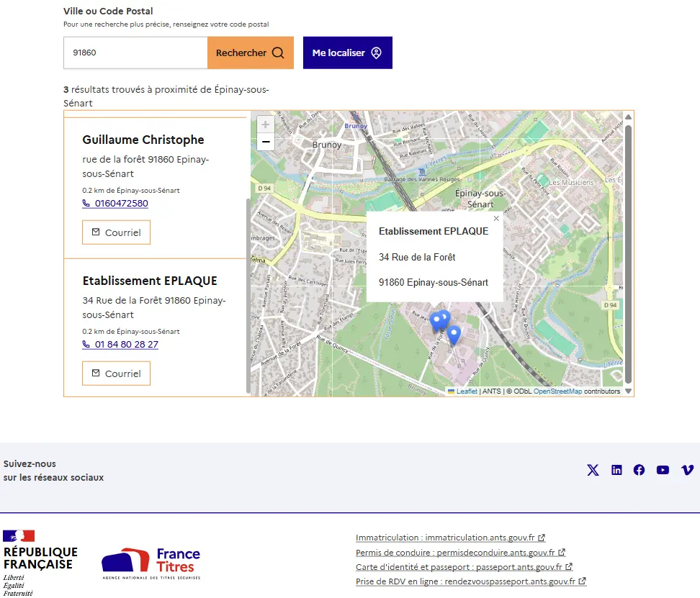The image size is (700, 598).
Task: Close the Etablissement EPLAQUE map popup
Action: click(x=496, y=218)
